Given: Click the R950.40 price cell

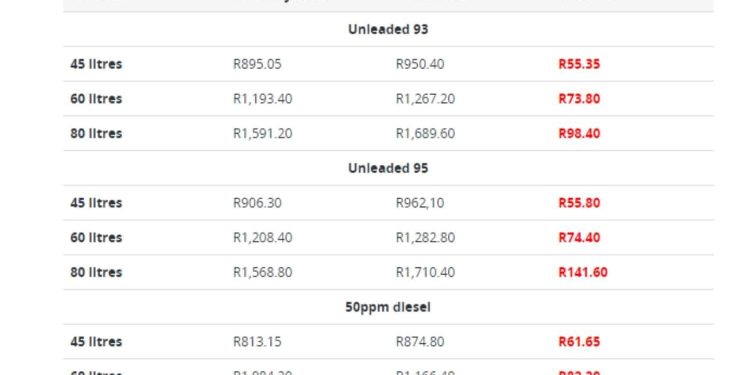Looking at the screenshot, I should 420,64.
